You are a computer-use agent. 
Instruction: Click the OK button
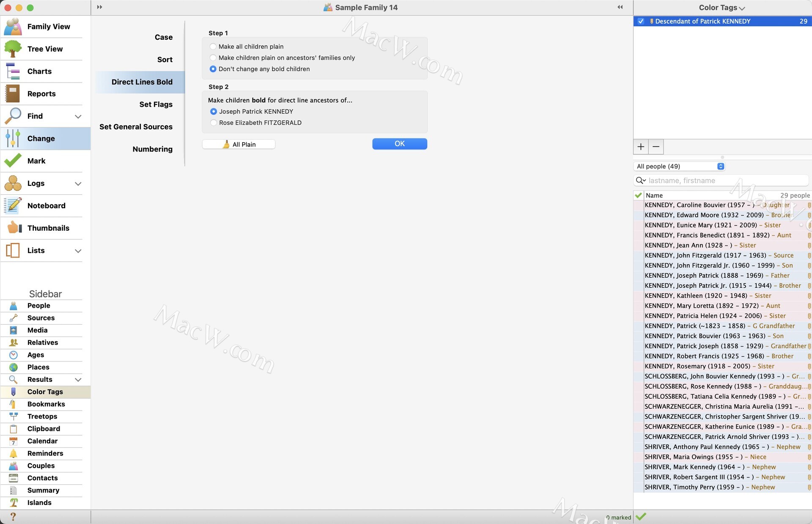(400, 144)
